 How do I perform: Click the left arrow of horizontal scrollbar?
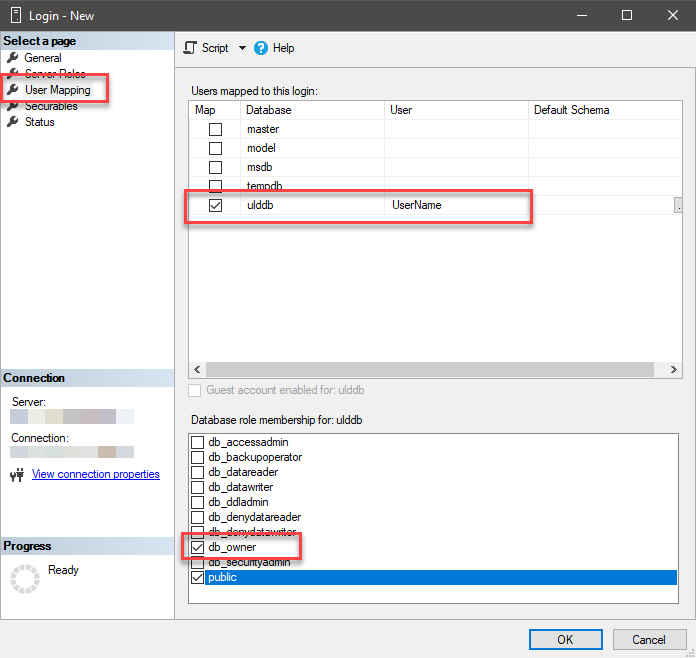point(197,369)
